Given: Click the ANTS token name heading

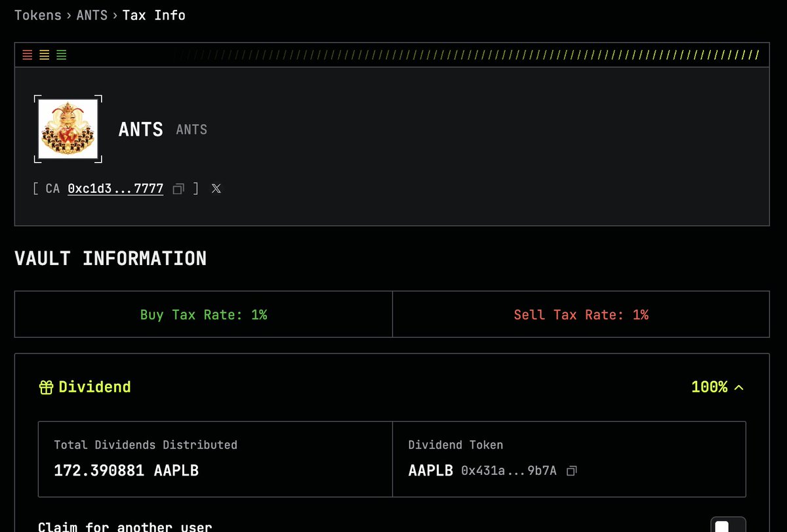Looking at the screenshot, I should 140,129.
